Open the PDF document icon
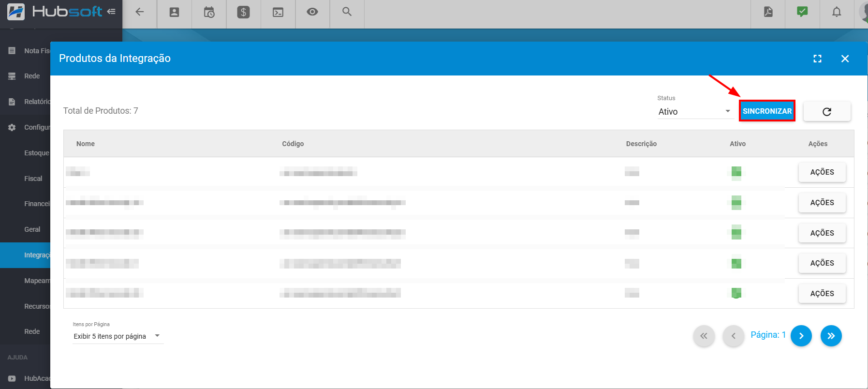868x389 pixels. coord(768,12)
